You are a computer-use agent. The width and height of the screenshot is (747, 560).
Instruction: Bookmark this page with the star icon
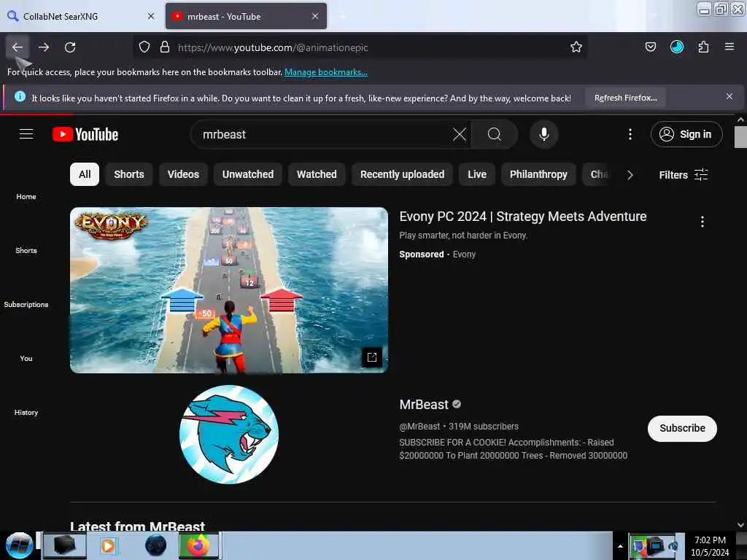point(576,47)
